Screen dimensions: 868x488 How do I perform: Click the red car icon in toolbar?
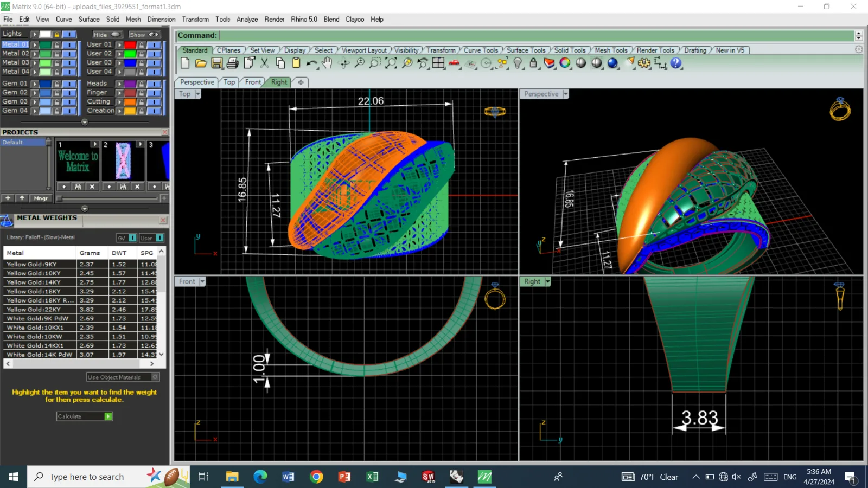click(454, 63)
